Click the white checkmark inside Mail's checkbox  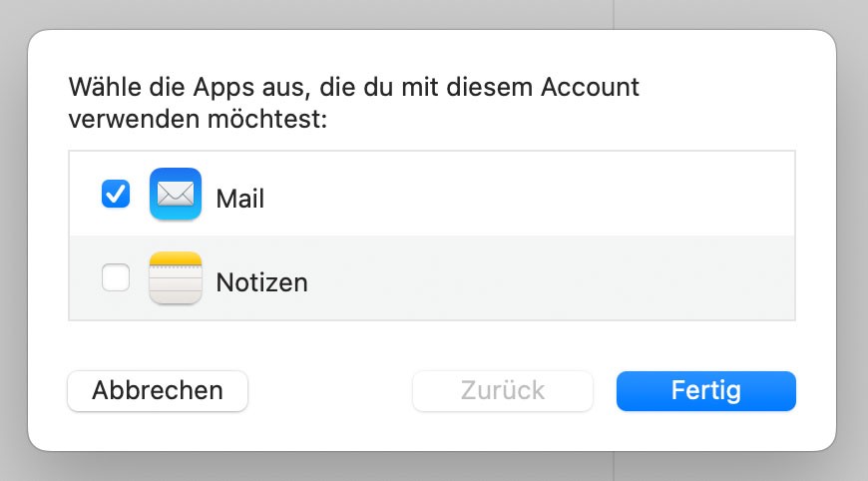pyautogui.click(x=116, y=194)
